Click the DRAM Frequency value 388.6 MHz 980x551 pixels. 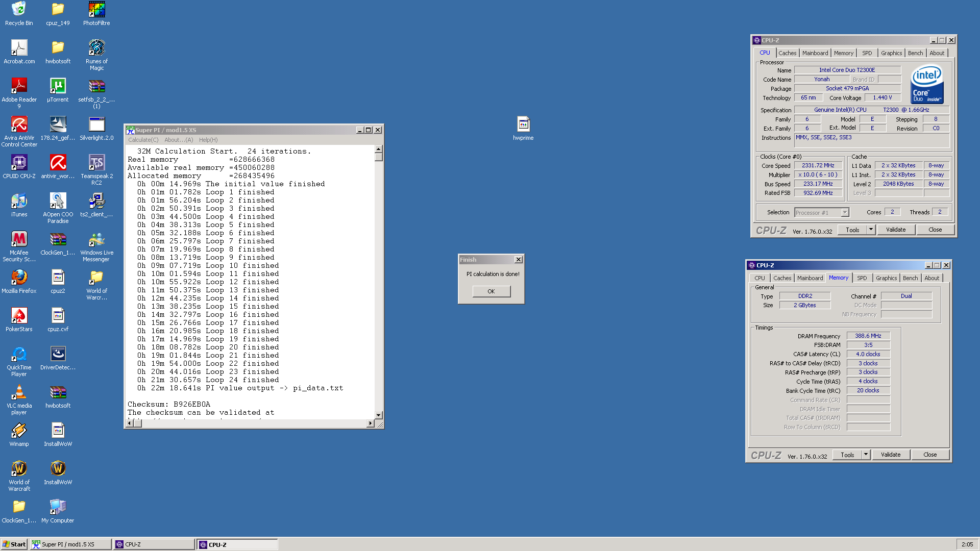tap(868, 336)
